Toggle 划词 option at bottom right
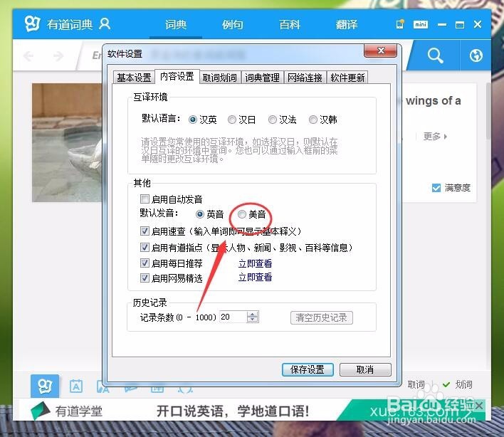Viewport: 504px width, 437px height. pos(458,384)
